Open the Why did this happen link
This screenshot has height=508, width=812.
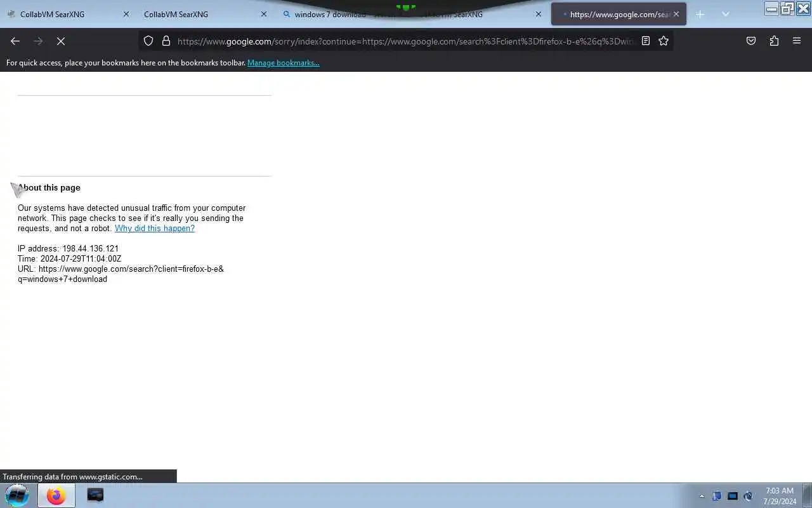[155, 229]
